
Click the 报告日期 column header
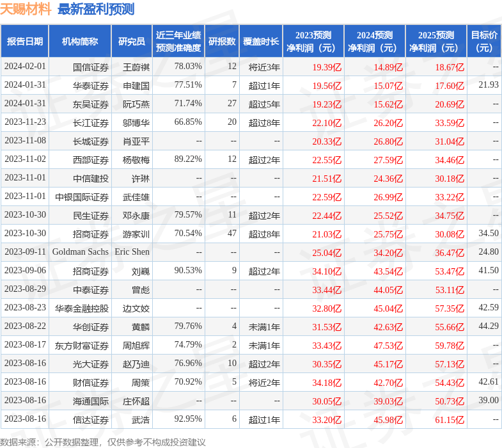[25, 42]
